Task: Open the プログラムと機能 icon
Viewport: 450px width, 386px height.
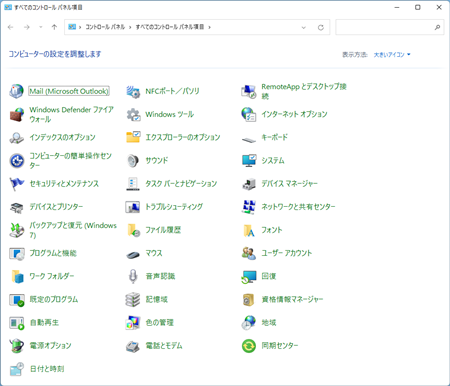Action: (x=16, y=253)
